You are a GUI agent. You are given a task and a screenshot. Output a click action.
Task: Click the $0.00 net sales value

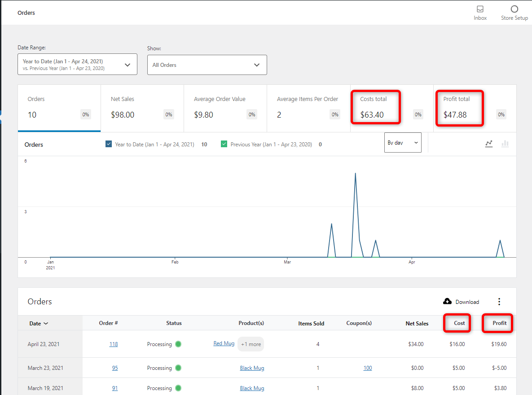point(417,368)
